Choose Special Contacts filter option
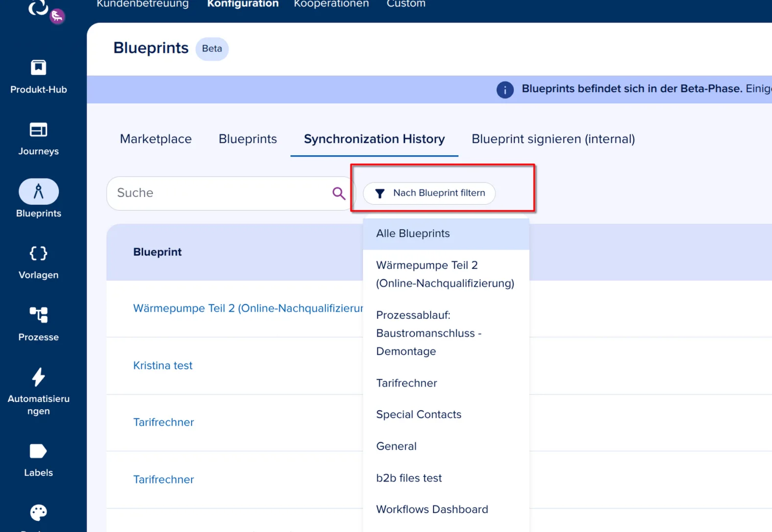This screenshot has height=532, width=772. click(x=446, y=415)
